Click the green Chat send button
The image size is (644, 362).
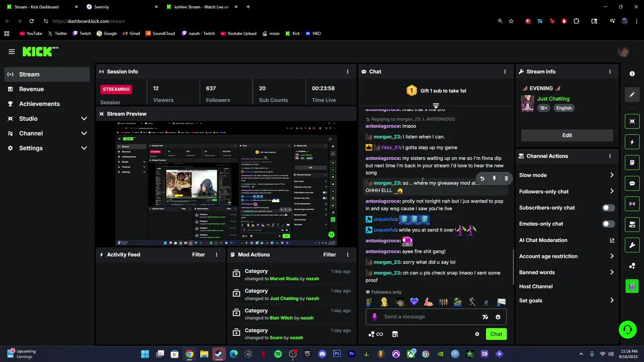click(496, 334)
